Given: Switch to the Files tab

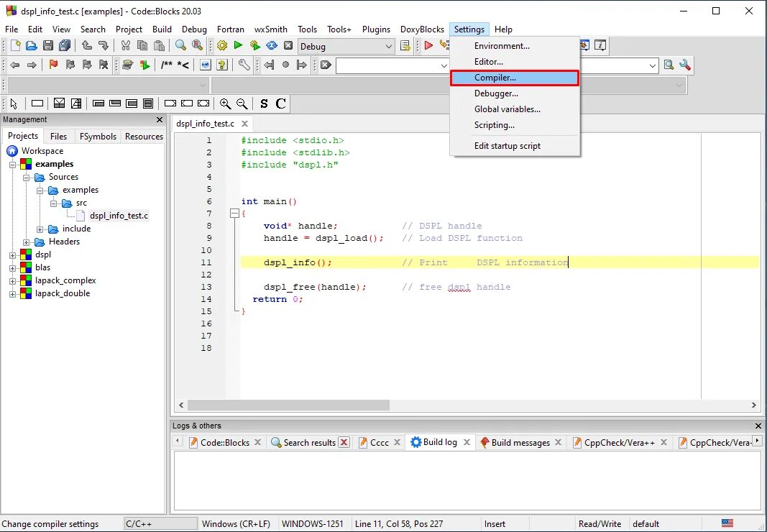Looking at the screenshot, I should 59,137.
